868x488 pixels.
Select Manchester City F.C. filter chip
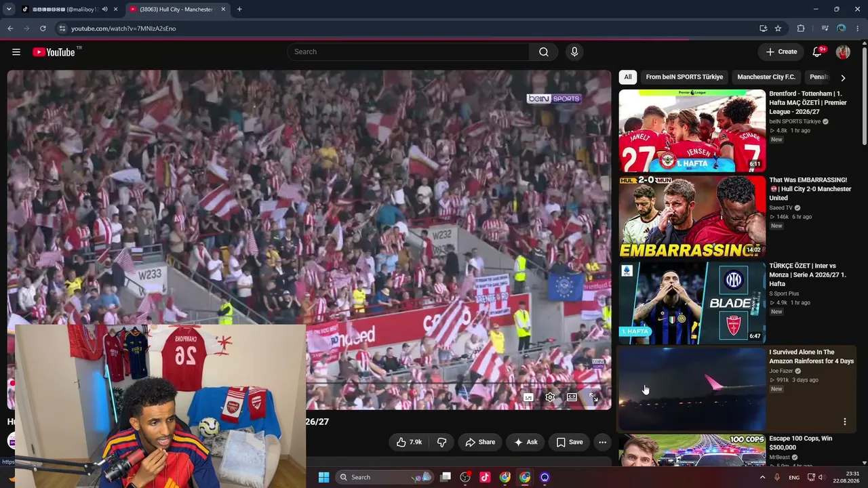pos(766,77)
